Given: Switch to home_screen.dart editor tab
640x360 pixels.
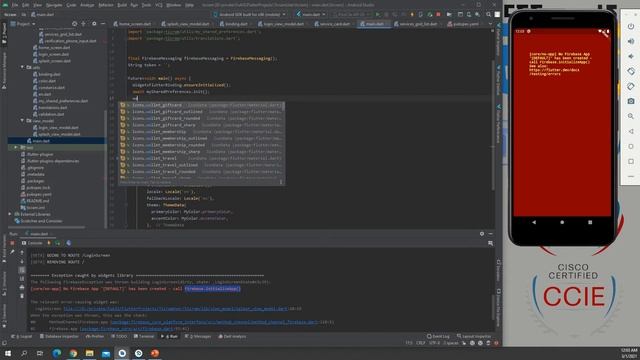Looking at the screenshot, I should 132,24.
